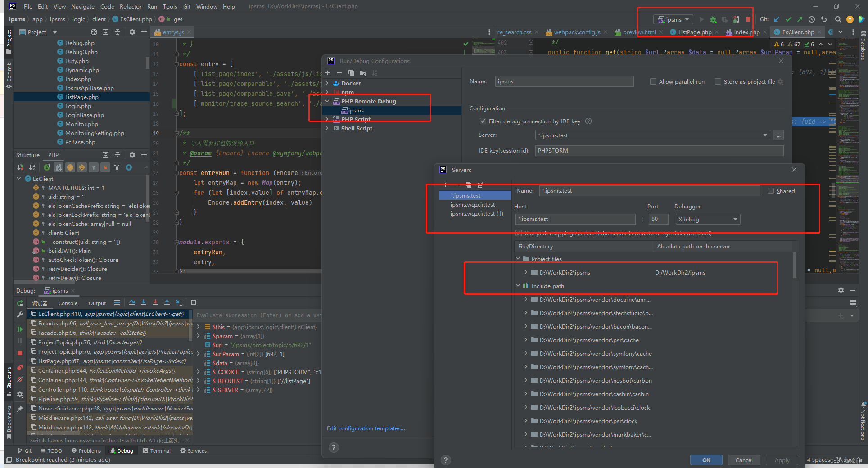This screenshot has height=468, width=868.
Task: Open the ipsms run configuration dropdown in the toolbar
Action: pyautogui.click(x=673, y=19)
